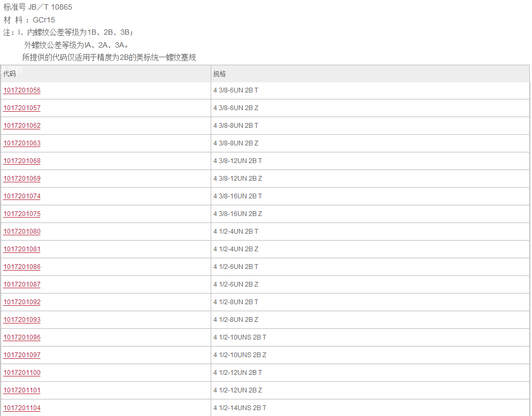Open product link 1017201081
This screenshot has width=532, height=416.
[22, 249]
